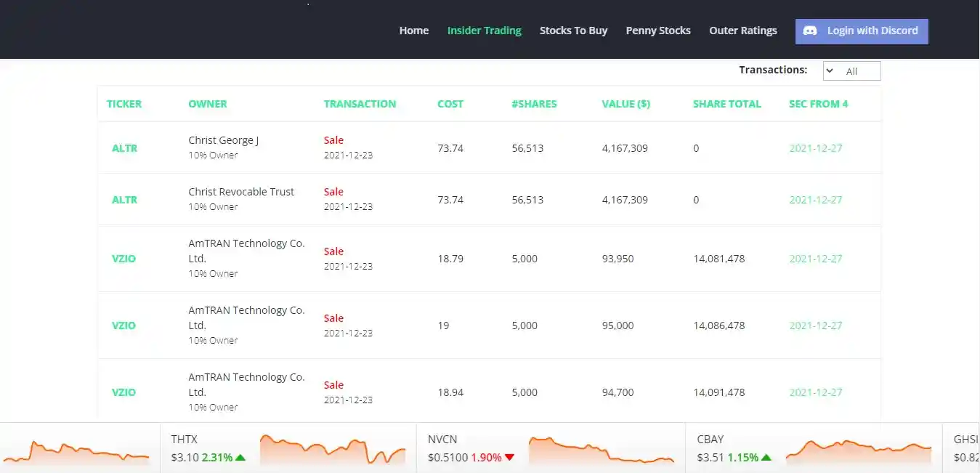The image size is (980, 473).
Task: Open VZIO ticker with cost 18.79
Action: (123, 259)
